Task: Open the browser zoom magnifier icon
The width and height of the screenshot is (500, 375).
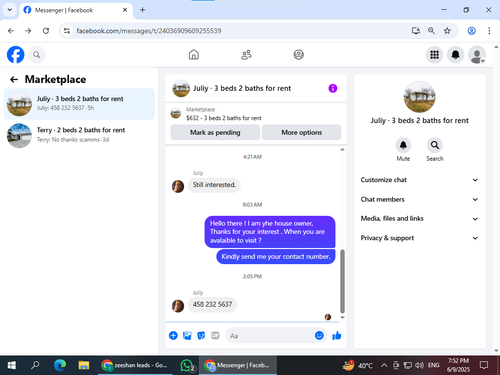Action: (x=431, y=31)
